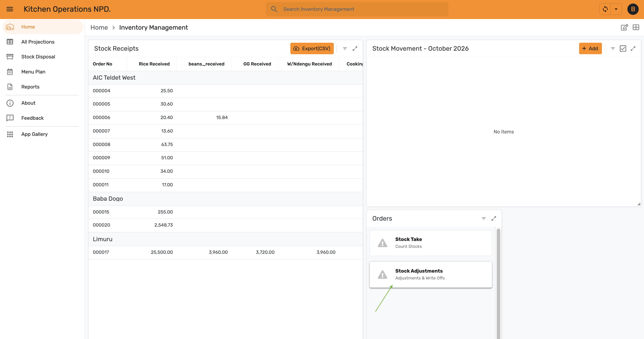Click the search magnifier icon
This screenshot has width=644, height=339.
[x=274, y=9]
